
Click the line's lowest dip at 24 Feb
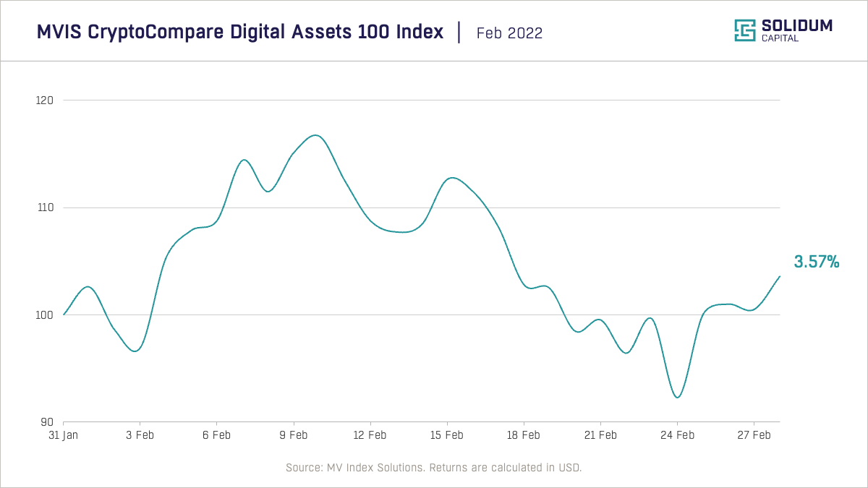[677, 397]
